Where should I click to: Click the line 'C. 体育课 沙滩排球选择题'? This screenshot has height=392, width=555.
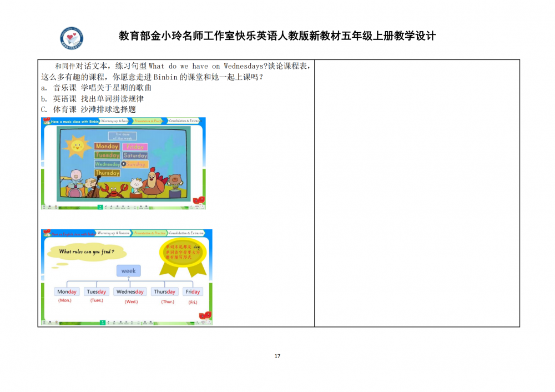[88, 109]
